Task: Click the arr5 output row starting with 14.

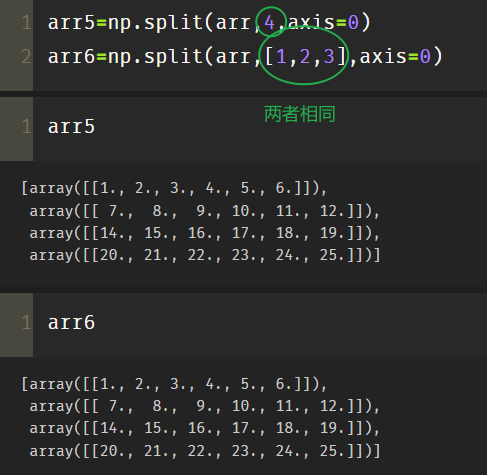Action: 205,233
